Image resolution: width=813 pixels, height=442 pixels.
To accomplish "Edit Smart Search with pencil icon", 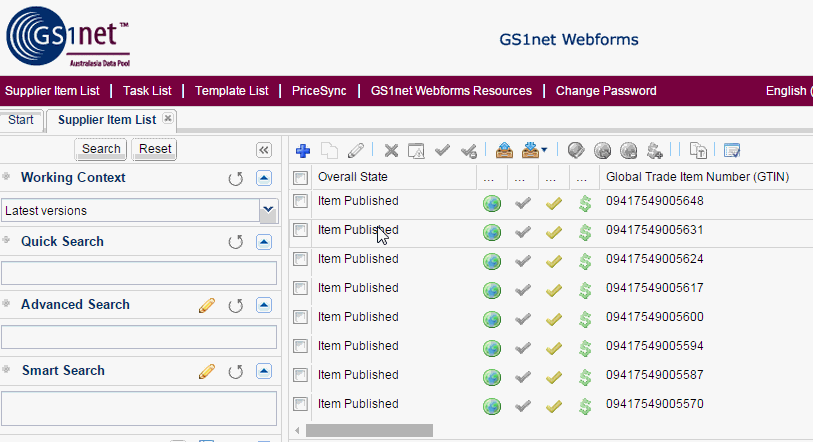I will (x=207, y=371).
